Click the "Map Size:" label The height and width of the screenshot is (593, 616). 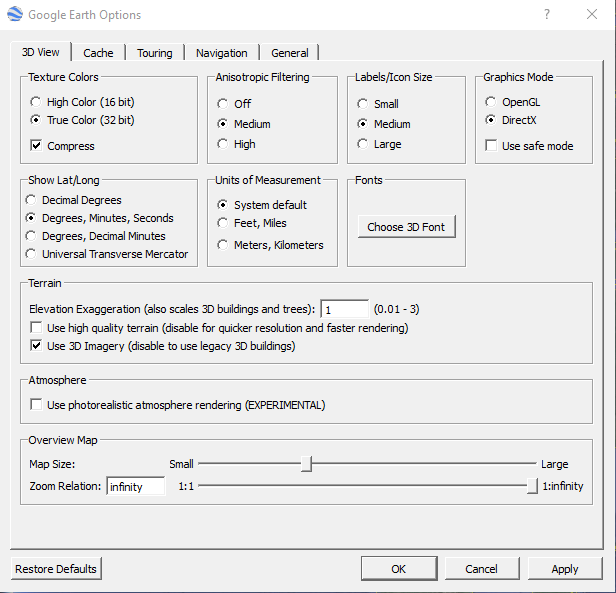(x=52, y=464)
